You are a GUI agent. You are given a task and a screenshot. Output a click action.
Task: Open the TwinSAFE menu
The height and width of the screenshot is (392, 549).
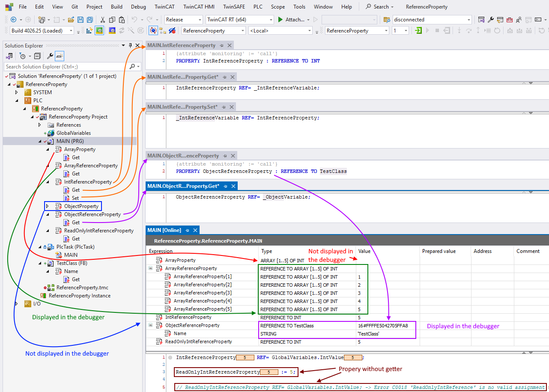tap(235, 7)
